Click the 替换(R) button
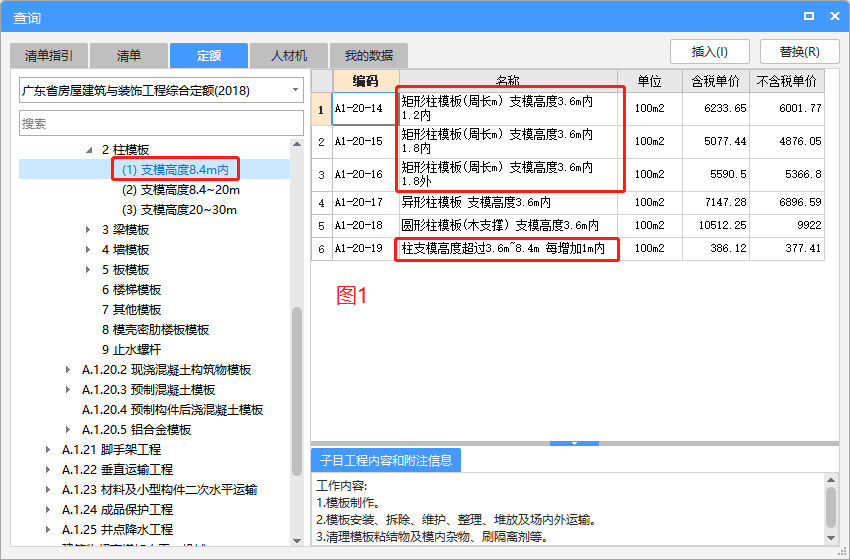Screen dimensions: 850x560 [800, 52]
